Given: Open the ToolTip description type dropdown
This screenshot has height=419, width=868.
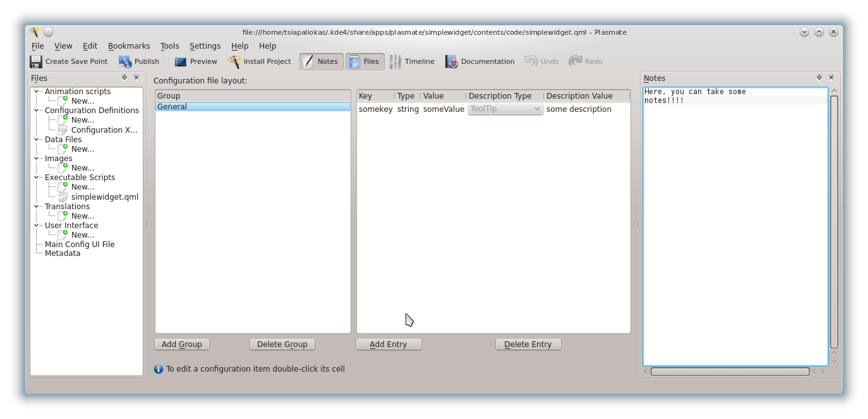Looking at the screenshot, I should point(504,109).
